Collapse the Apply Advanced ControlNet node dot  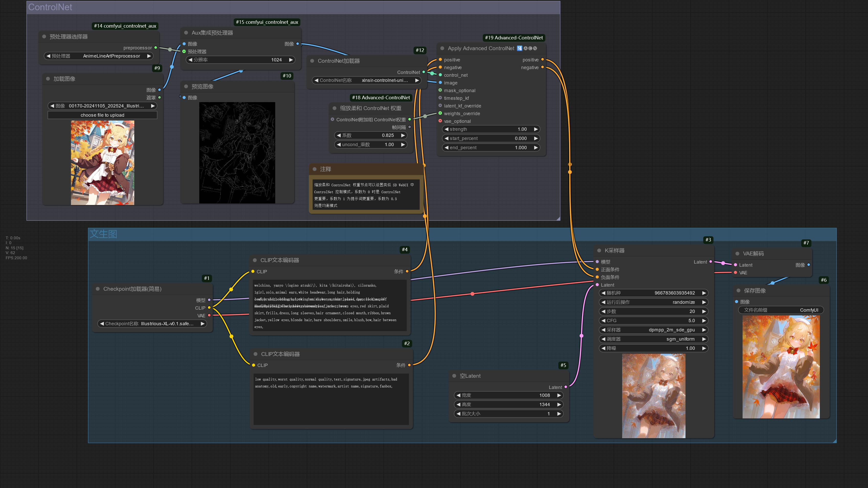pos(442,48)
